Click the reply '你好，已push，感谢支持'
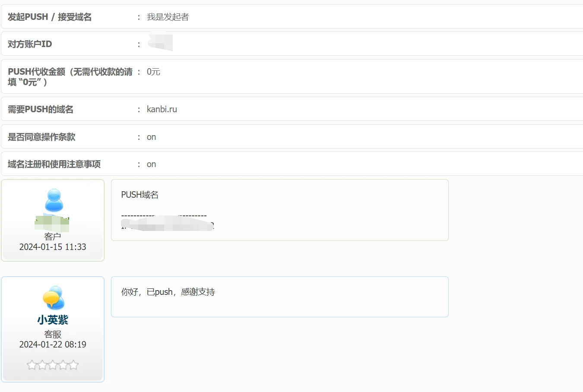The height and width of the screenshot is (392, 583). 168,292
